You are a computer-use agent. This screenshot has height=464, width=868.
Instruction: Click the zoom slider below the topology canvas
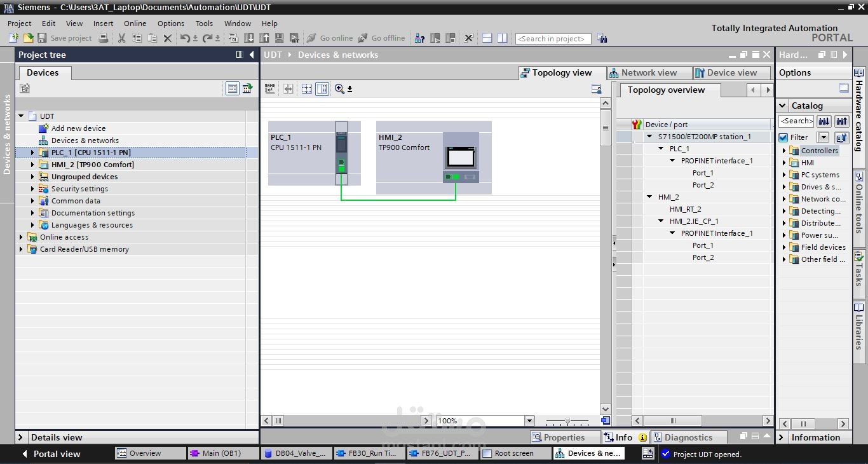click(567, 421)
